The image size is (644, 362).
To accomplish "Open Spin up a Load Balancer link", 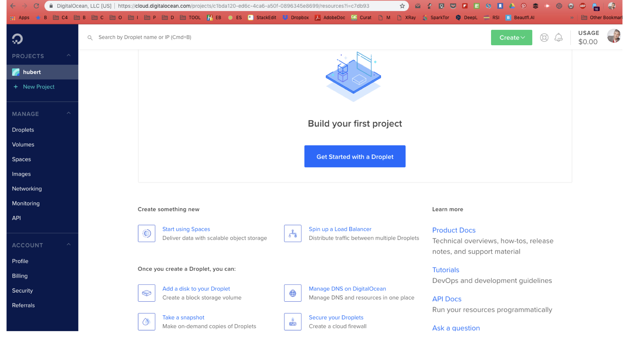I will tap(340, 229).
